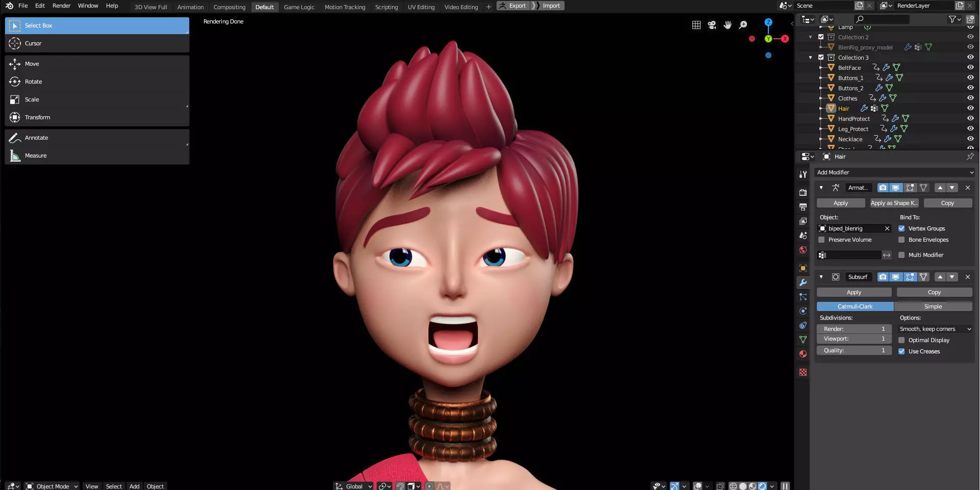Enable Preserve Volume checkbox

(x=821, y=240)
